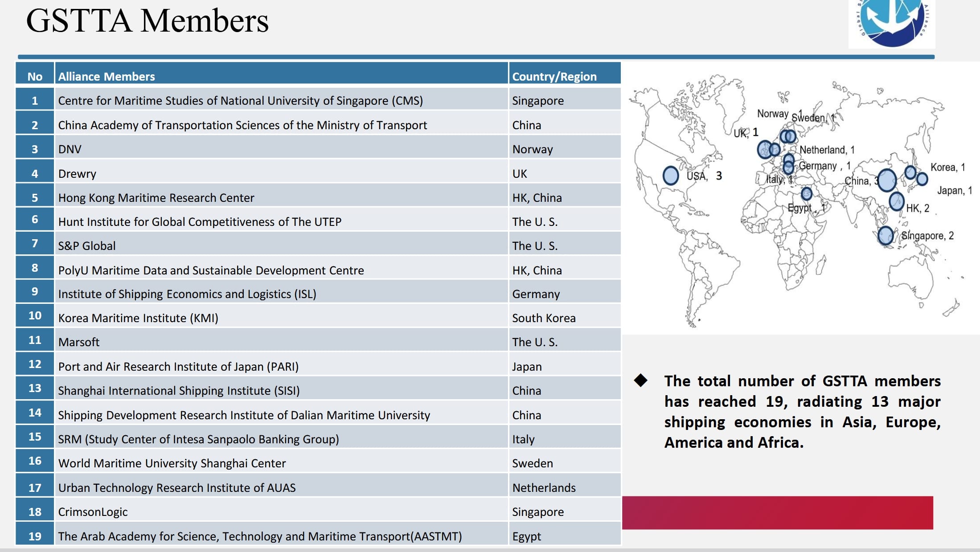
Task: Select the Centre for Maritime Studies row text
Action: point(240,101)
